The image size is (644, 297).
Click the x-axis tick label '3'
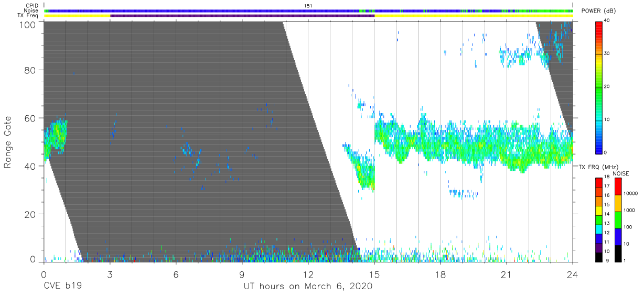coord(110,274)
